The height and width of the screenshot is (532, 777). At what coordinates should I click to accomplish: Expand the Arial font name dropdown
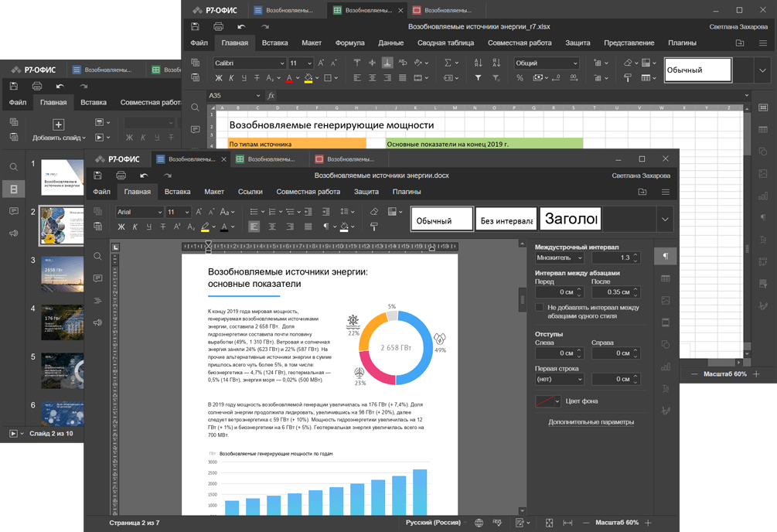tap(160, 212)
